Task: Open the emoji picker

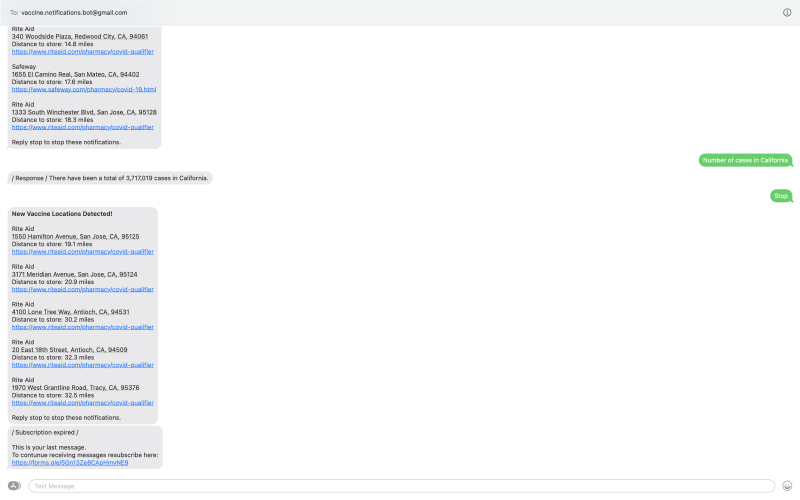Action: [x=787, y=486]
